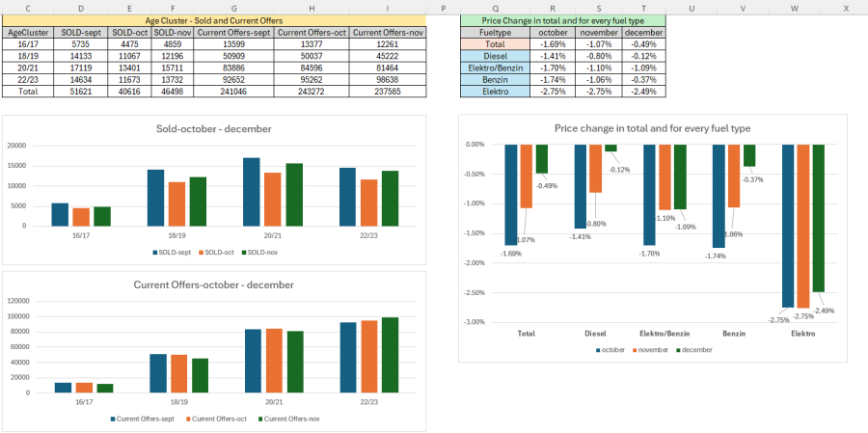The width and height of the screenshot is (868, 433).
Task: Select the 'Diesel' cell in Fueltype table
Action: (x=495, y=56)
